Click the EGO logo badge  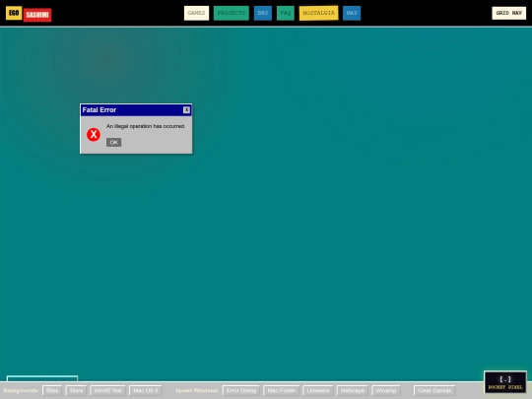coord(14,13)
